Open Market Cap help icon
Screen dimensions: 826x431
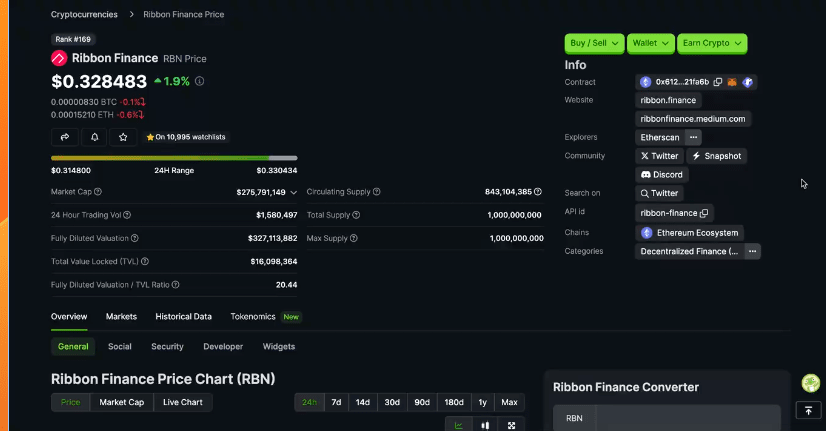[x=98, y=192]
